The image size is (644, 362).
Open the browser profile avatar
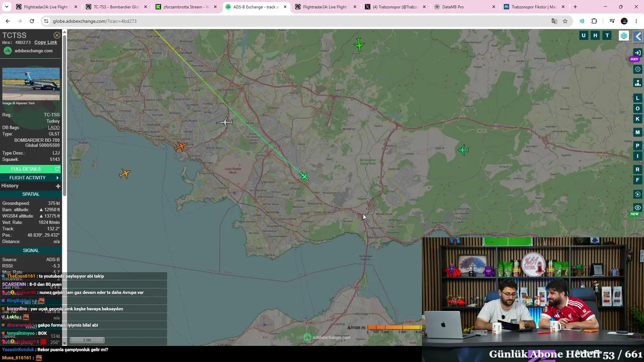[624, 21]
